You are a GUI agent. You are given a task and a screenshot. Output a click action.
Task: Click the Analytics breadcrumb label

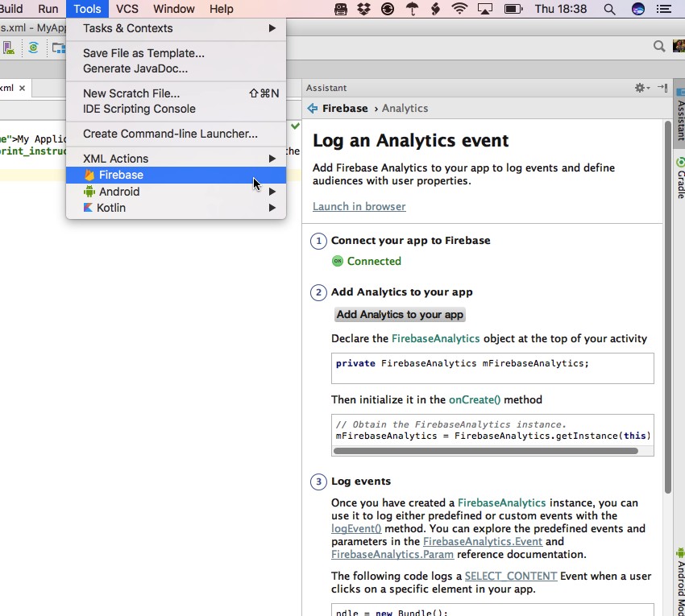point(405,108)
